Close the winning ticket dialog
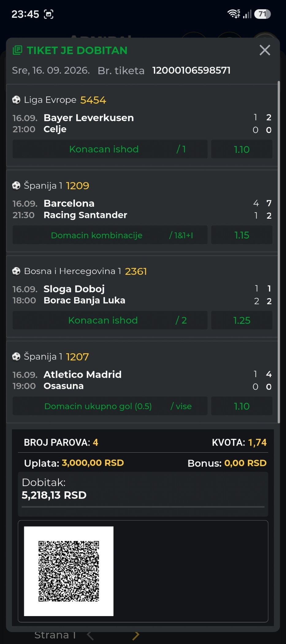 click(x=265, y=50)
